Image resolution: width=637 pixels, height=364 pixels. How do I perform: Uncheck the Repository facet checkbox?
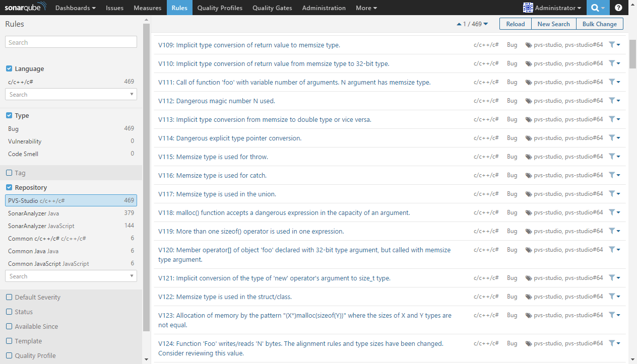[x=9, y=187]
